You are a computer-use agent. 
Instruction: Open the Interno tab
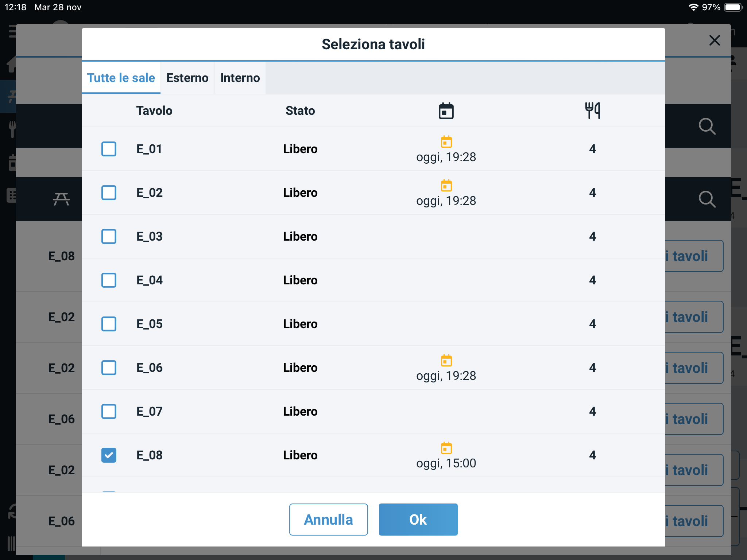[240, 78]
